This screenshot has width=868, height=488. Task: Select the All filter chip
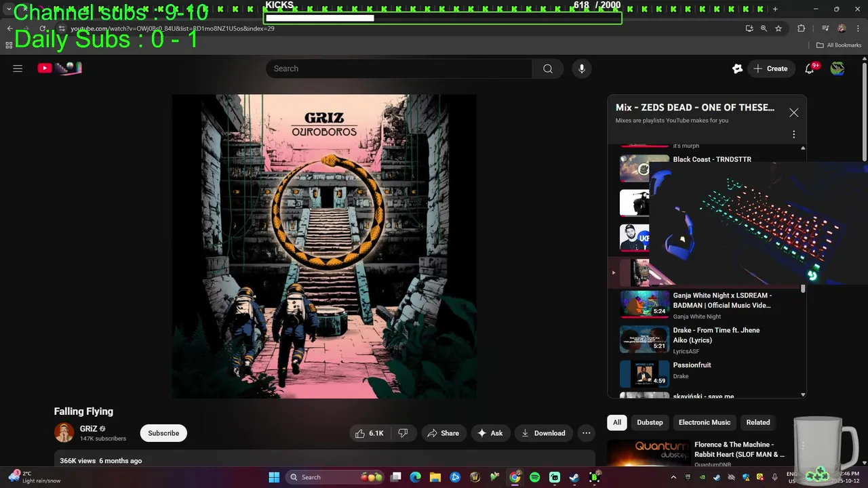tap(617, 422)
